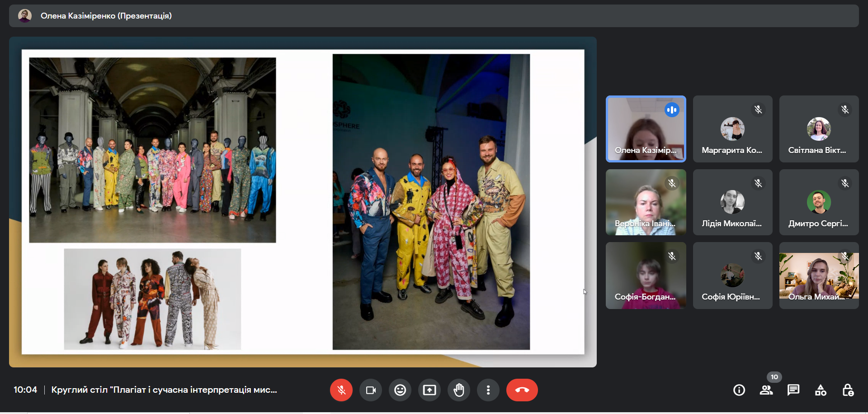Viewport: 868px width, 414px height.
Task: Select Маргарита Ко... participant tile
Action: pyautogui.click(x=732, y=129)
